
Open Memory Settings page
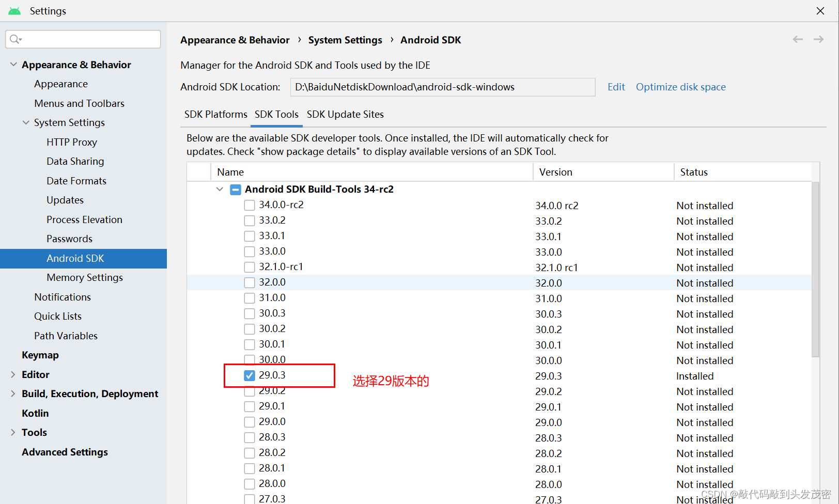tap(85, 277)
